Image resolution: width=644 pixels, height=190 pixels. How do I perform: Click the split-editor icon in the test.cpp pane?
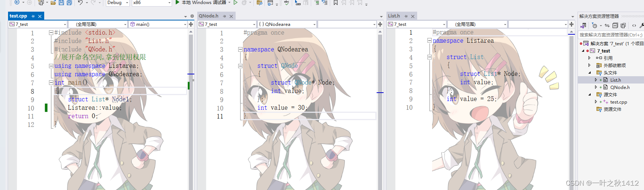click(x=191, y=24)
